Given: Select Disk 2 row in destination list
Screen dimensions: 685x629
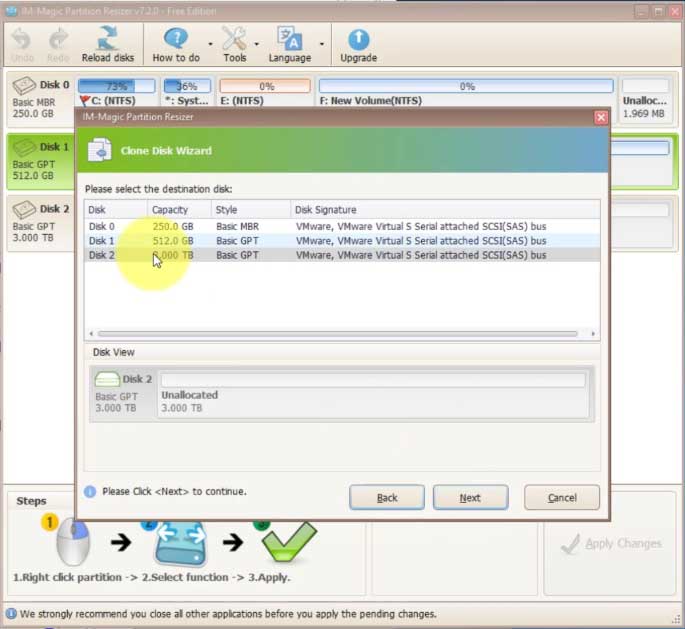Looking at the screenshot, I should 342,255.
